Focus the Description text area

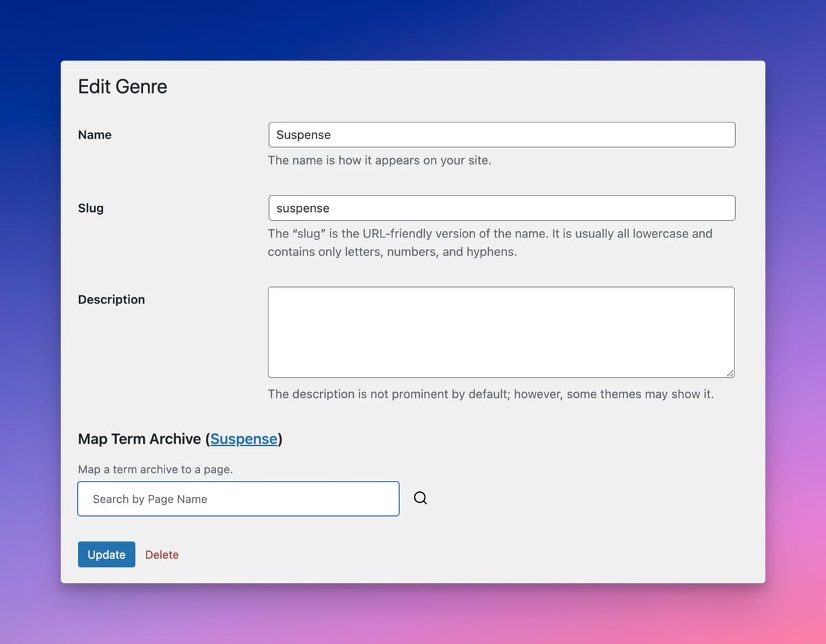(x=500, y=332)
